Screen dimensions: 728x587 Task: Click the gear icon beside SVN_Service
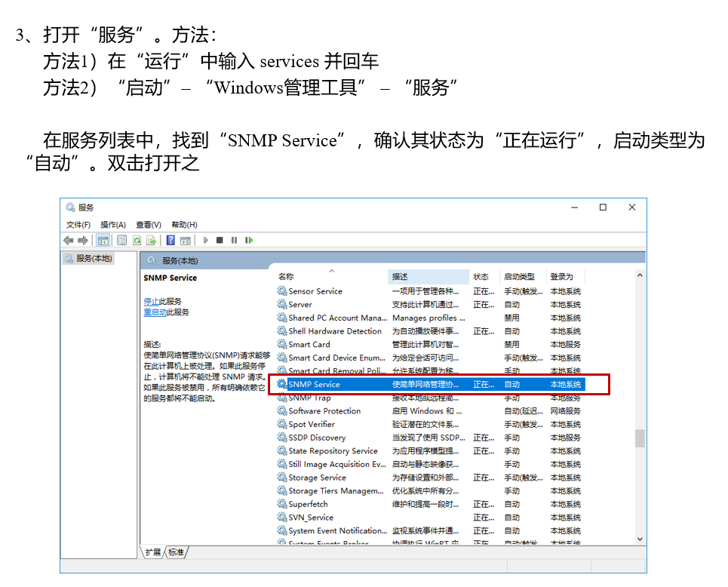coord(282,517)
